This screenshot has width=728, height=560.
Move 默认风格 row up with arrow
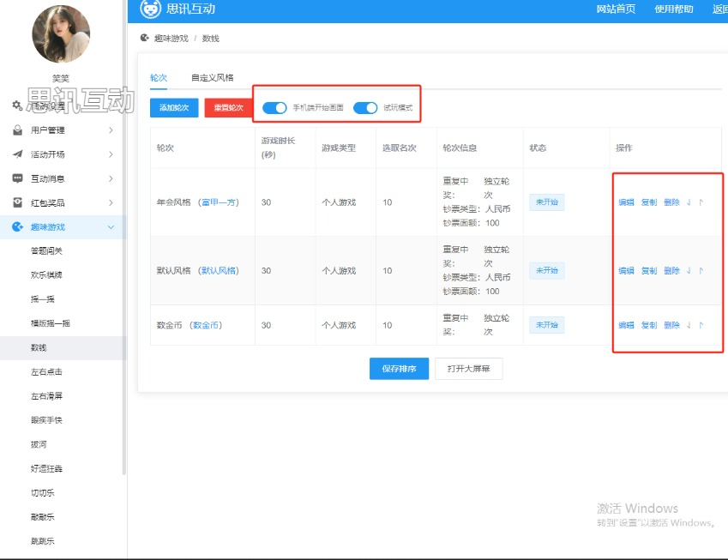click(701, 270)
